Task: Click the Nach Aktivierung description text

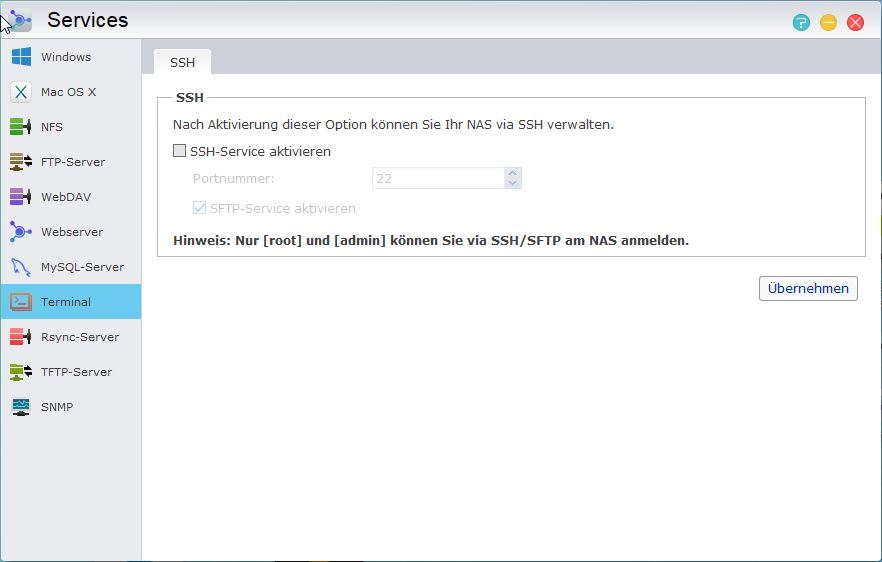Action: tap(393, 124)
